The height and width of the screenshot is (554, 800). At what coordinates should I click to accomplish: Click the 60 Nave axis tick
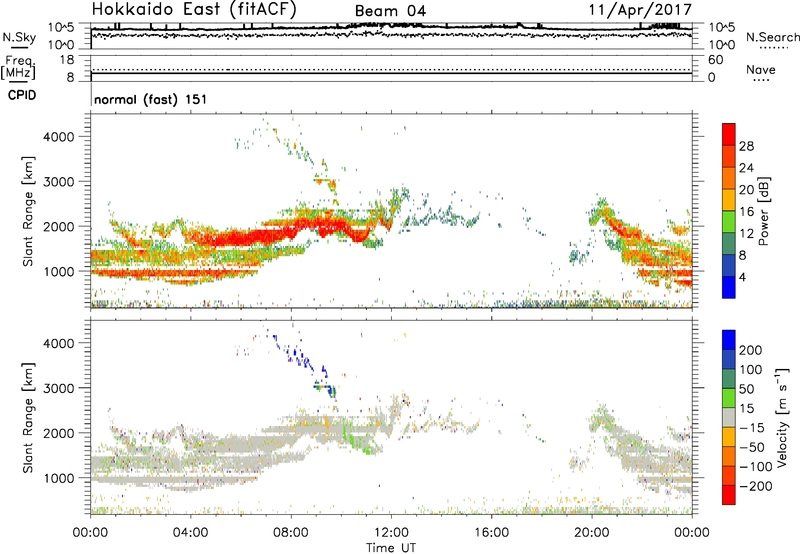tap(715, 60)
